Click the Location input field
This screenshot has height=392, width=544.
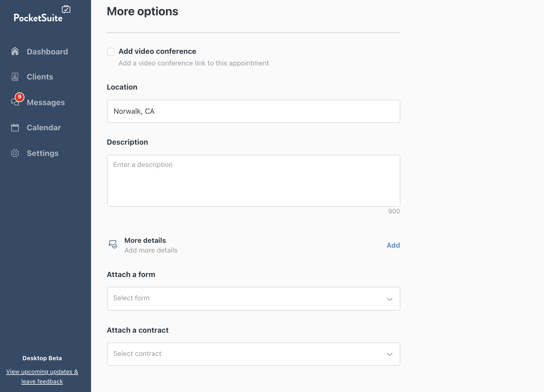(254, 111)
